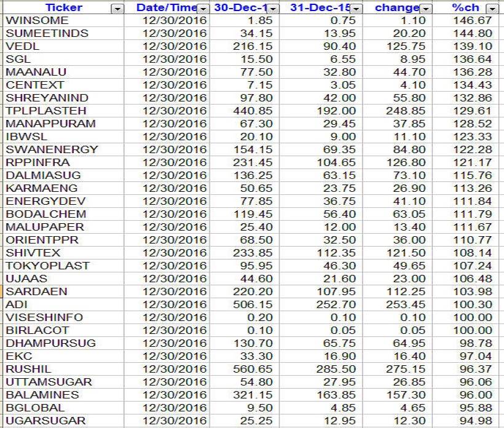Viewport: 504px width, 428px height.
Task: Select the CENTEXT ticker cell
Action: click(63, 85)
